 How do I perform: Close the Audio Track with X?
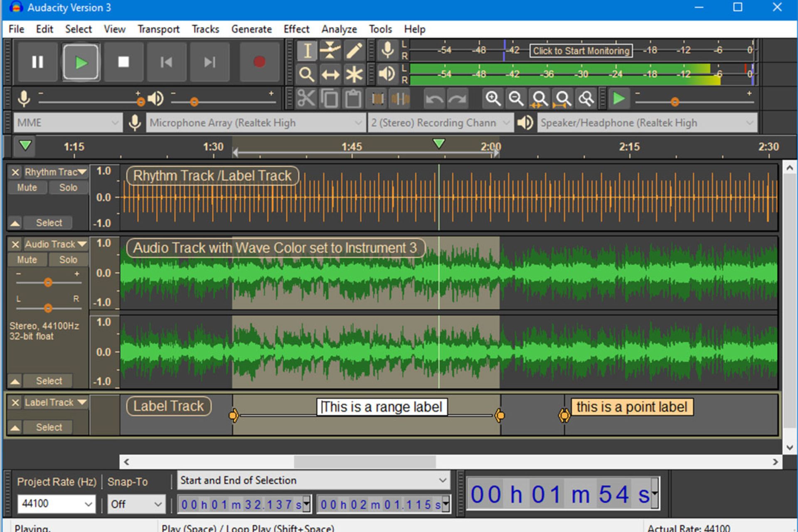click(x=15, y=244)
